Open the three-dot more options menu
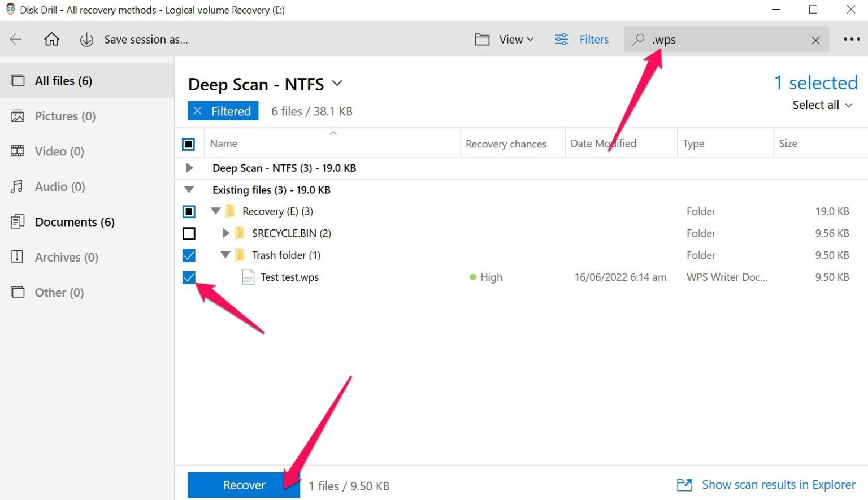Screen dimensions: 868x500 (850, 39)
